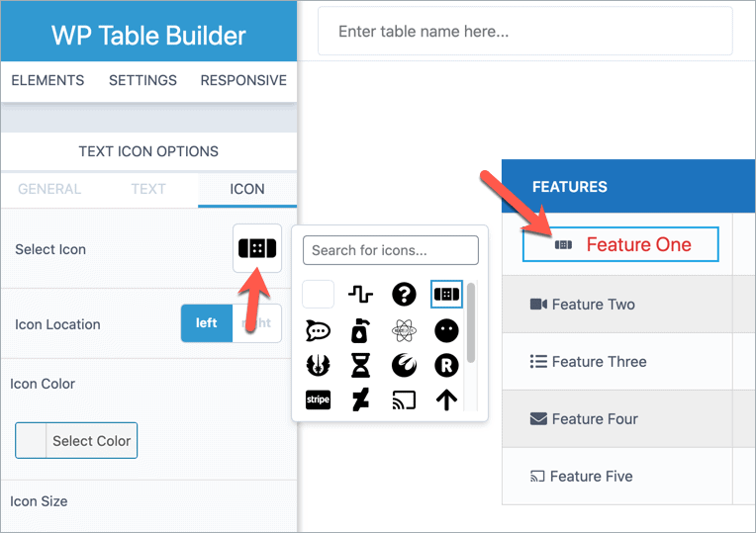756x533 pixels.
Task: Open the GENERAL options tab
Action: pos(49,189)
